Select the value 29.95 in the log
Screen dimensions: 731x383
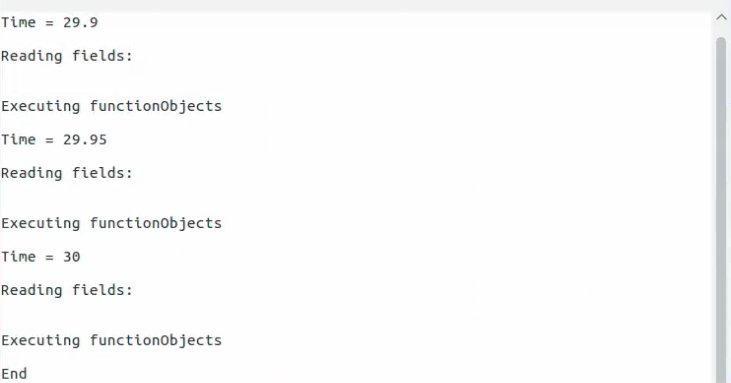pos(85,140)
